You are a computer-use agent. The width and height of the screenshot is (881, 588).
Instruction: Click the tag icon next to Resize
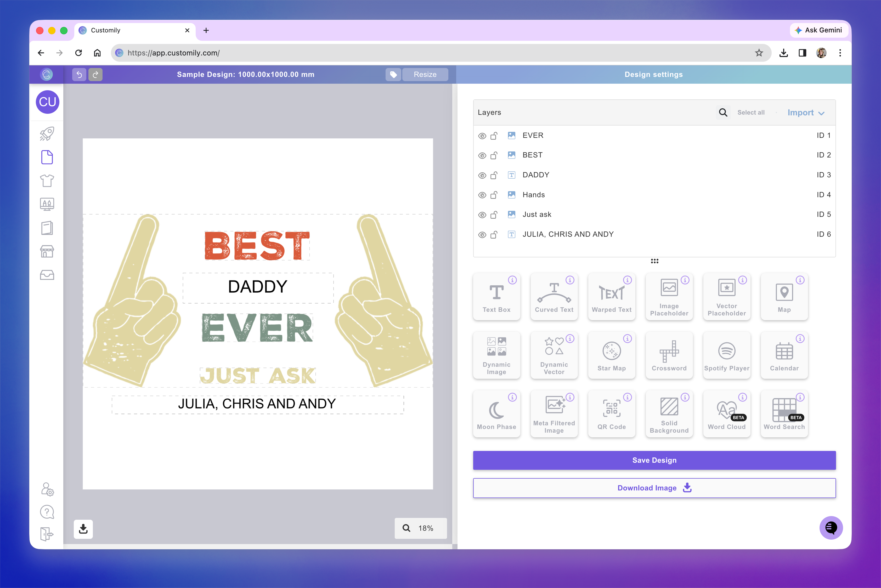[393, 75]
